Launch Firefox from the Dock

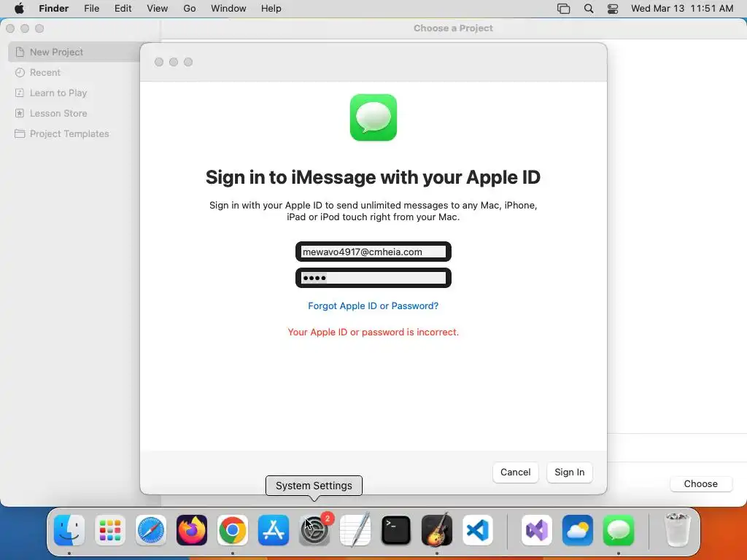(x=192, y=530)
